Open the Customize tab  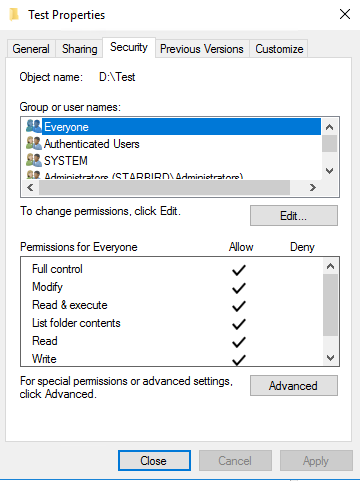click(279, 49)
